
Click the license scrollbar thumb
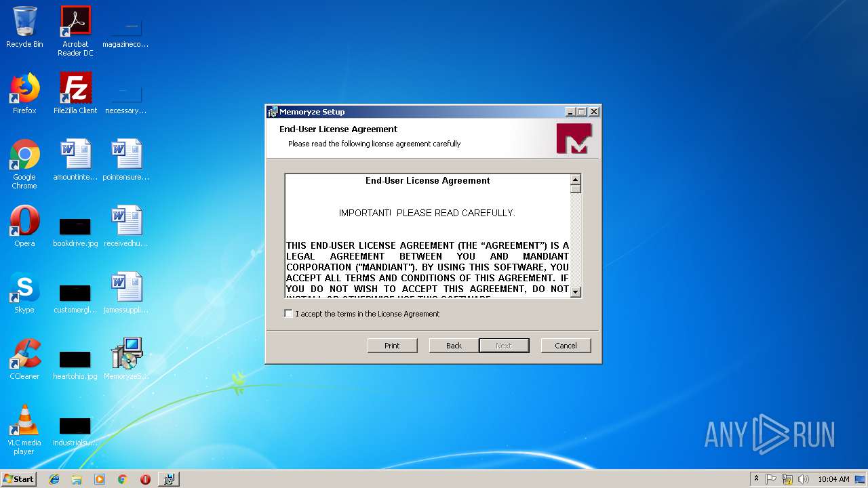tap(576, 189)
